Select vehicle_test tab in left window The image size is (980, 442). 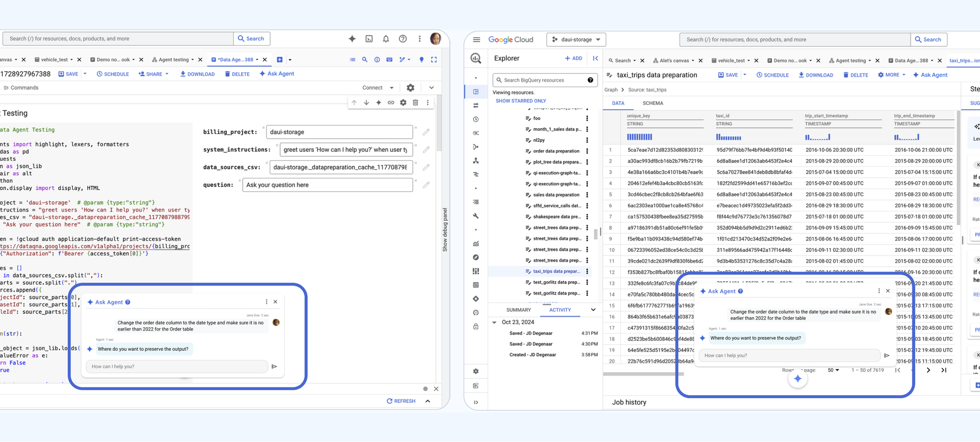pos(54,60)
